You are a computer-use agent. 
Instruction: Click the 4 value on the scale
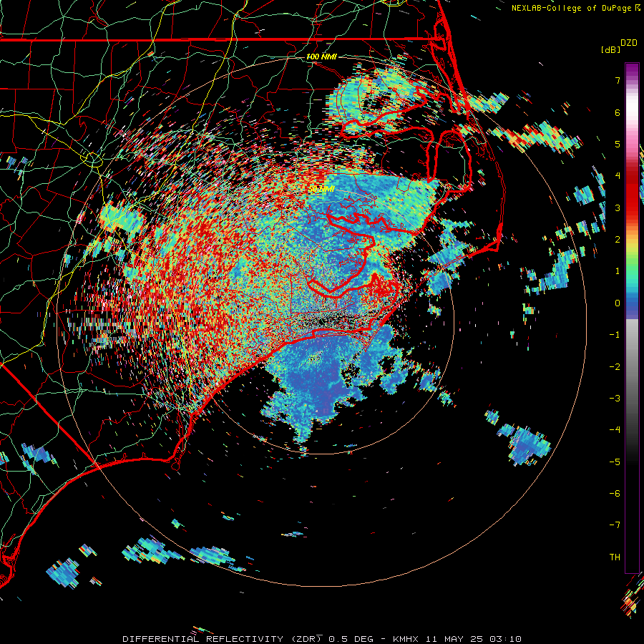[618, 176]
